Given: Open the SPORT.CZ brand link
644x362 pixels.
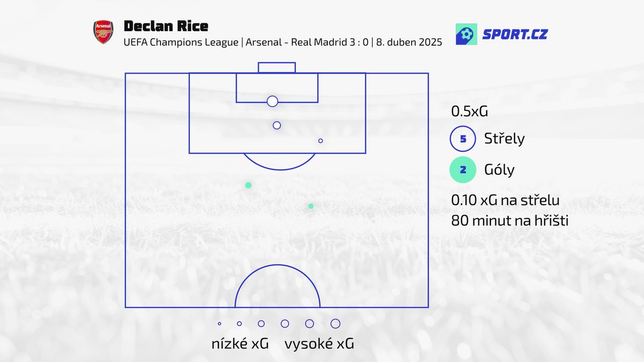Looking at the screenshot, I should (515, 35).
